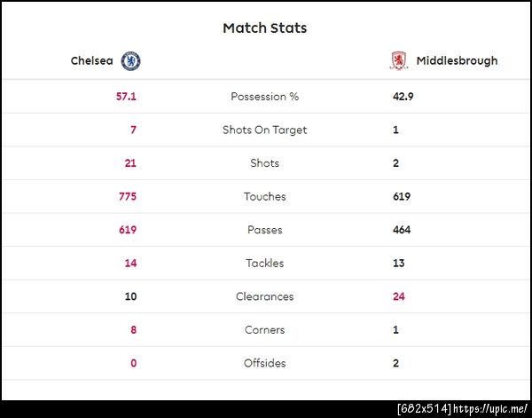The height and width of the screenshot is (418, 532).
Task: Open the Middlesbrough team name link
Action: (x=457, y=61)
